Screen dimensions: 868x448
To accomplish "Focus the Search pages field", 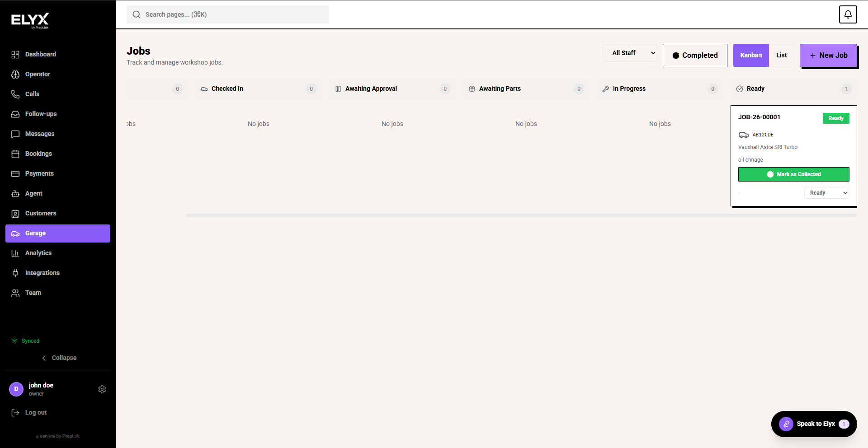I will click(x=228, y=14).
